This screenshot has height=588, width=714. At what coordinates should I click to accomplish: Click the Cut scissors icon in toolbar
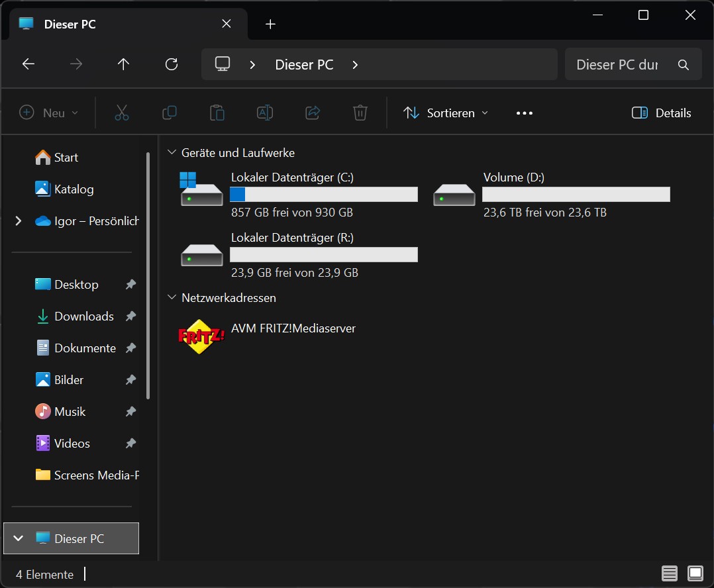tap(121, 113)
